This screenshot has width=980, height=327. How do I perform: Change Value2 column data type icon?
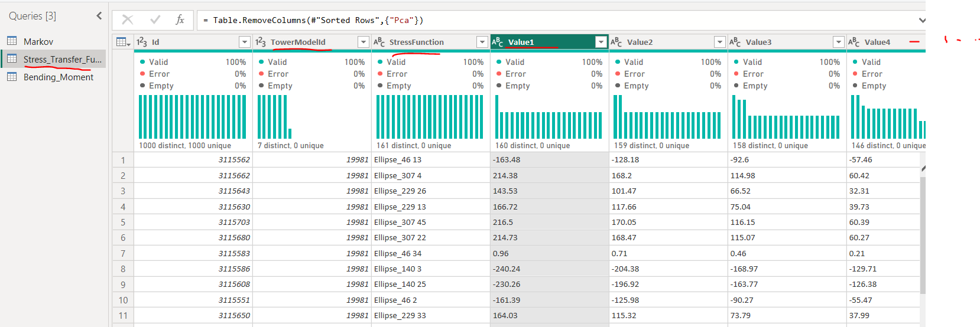pos(616,42)
